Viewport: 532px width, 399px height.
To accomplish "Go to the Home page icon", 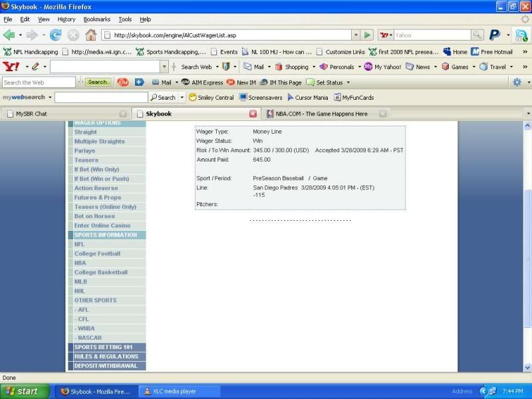I will pyautogui.click(x=90, y=35).
